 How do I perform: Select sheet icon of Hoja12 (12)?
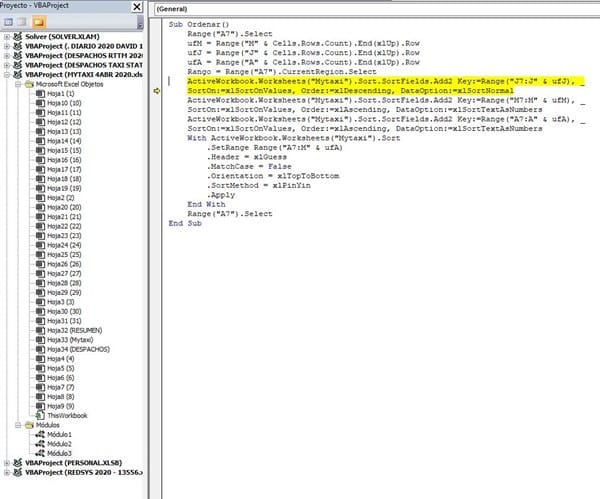pos(40,122)
